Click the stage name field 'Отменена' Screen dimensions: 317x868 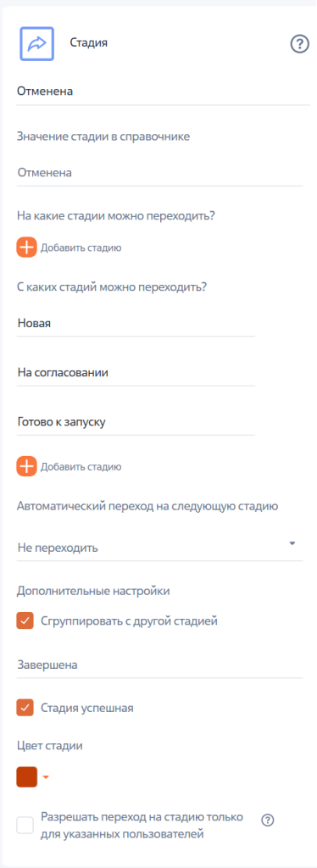coord(164,92)
